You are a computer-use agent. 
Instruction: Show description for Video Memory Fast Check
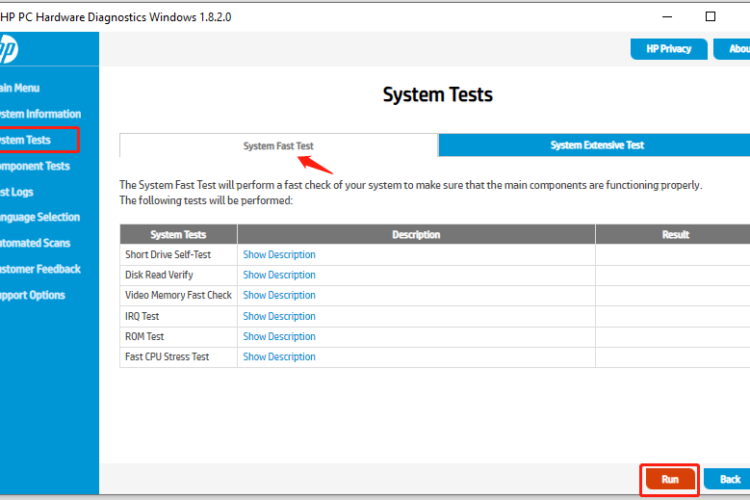pyautogui.click(x=279, y=296)
